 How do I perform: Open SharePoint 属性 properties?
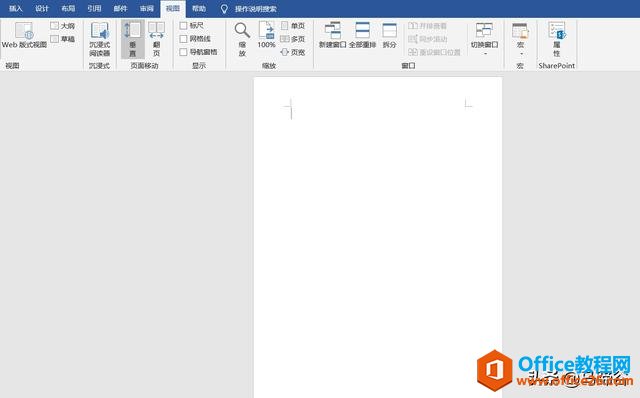556,39
